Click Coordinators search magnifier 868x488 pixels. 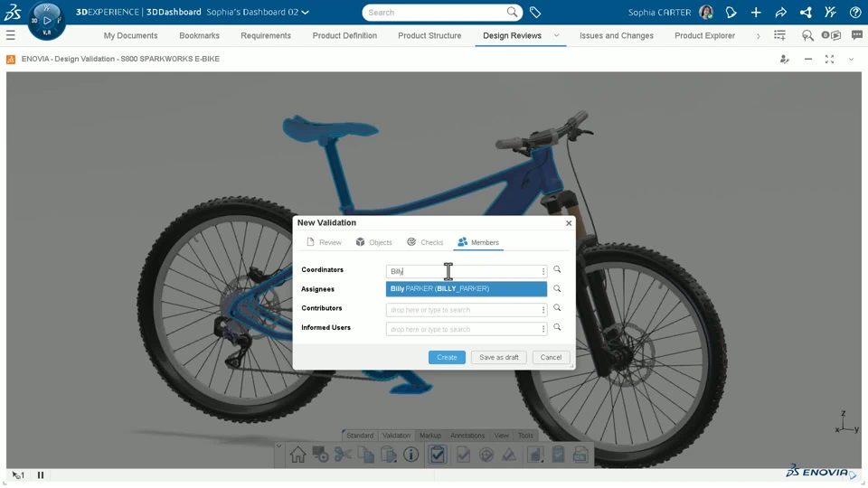click(557, 269)
